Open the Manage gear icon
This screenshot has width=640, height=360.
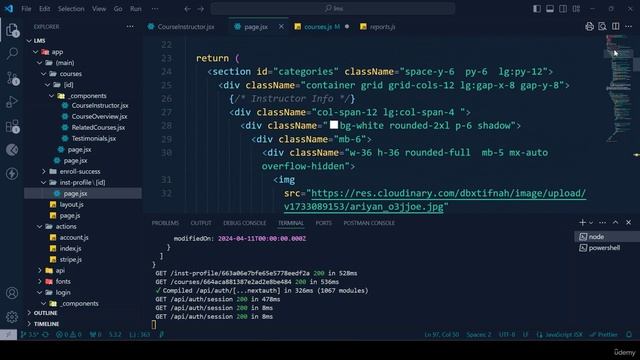tap(12, 317)
